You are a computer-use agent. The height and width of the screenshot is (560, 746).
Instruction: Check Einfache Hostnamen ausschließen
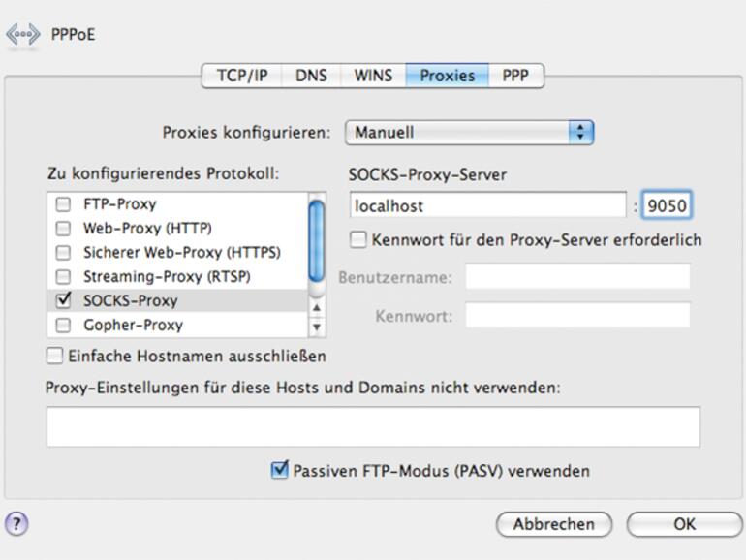tap(55, 356)
